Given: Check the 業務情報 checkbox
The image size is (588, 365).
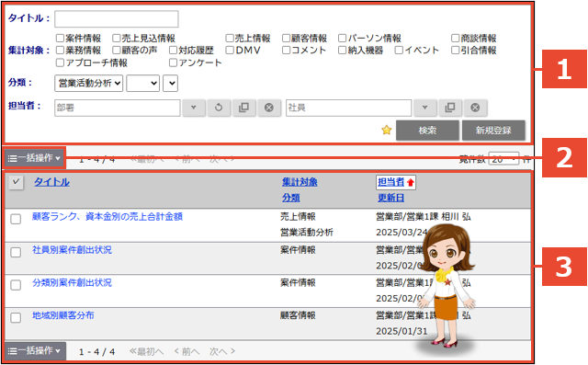Looking at the screenshot, I should pos(60,50).
